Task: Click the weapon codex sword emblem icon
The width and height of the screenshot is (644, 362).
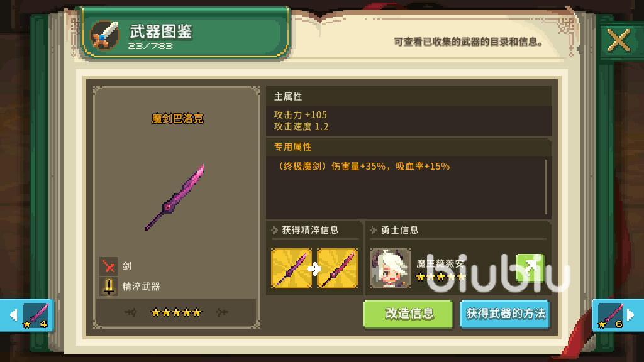Action: [105, 35]
